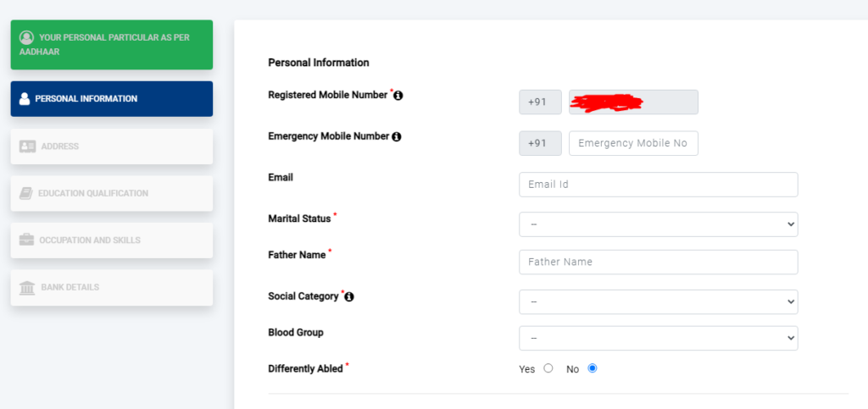Open the Your Personal Particular As Per Aadhaar tab
The image size is (868, 409).
[x=111, y=45]
